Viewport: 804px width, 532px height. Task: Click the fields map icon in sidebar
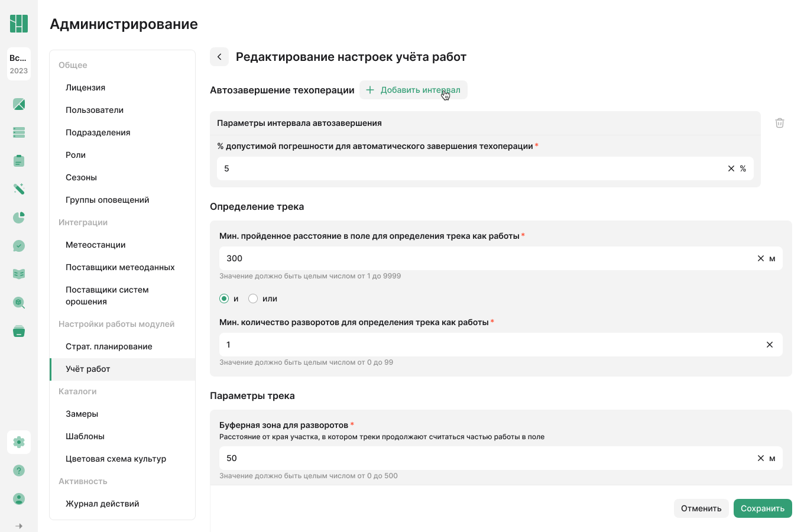tap(19, 105)
